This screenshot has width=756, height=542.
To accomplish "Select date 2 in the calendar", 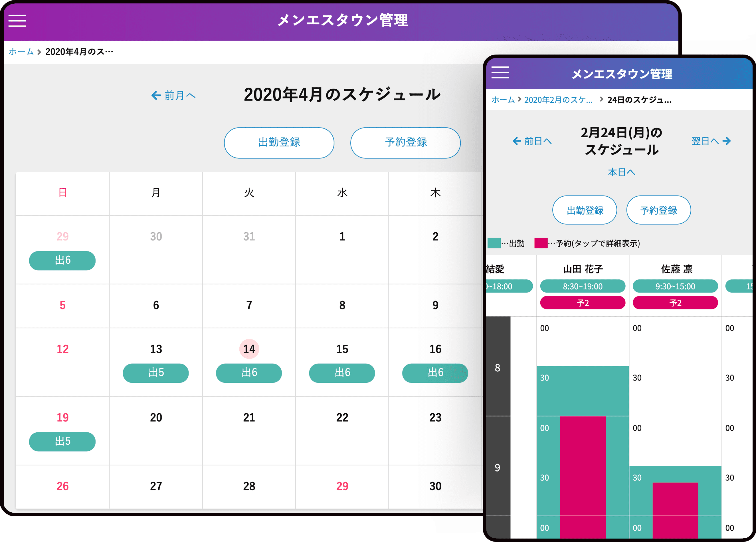I will click(435, 237).
